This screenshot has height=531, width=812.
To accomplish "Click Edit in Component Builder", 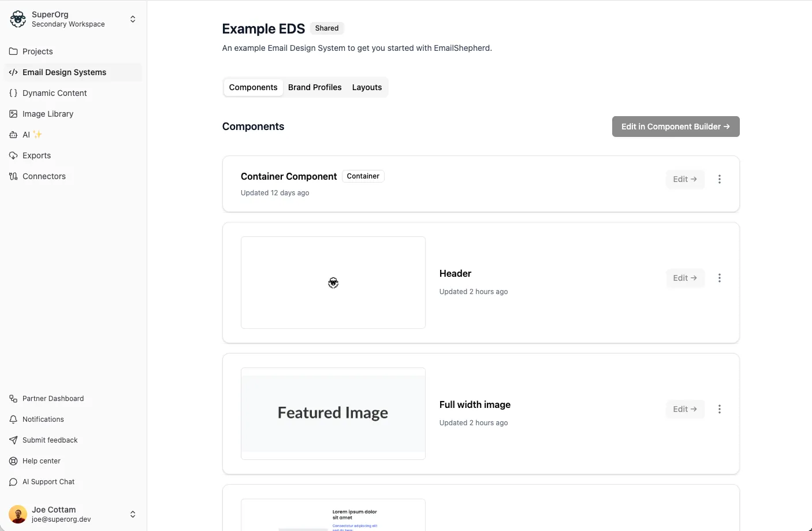I will click(675, 126).
